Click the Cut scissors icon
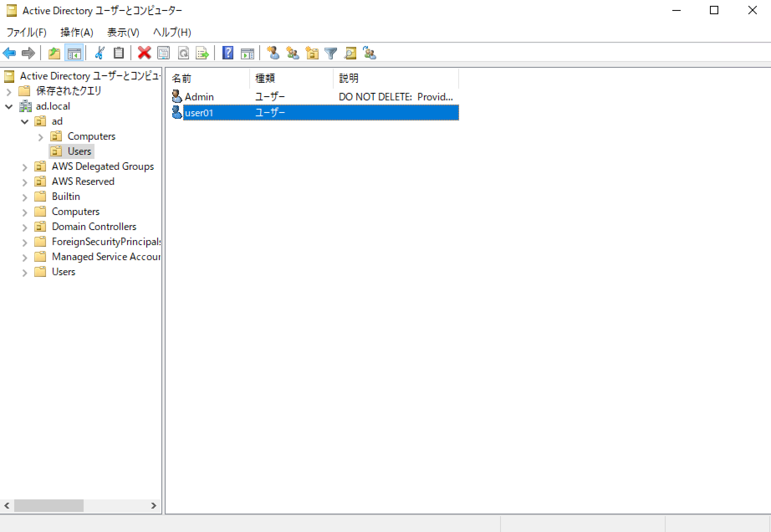The width and height of the screenshot is (771, 532). tap(100, 53)
